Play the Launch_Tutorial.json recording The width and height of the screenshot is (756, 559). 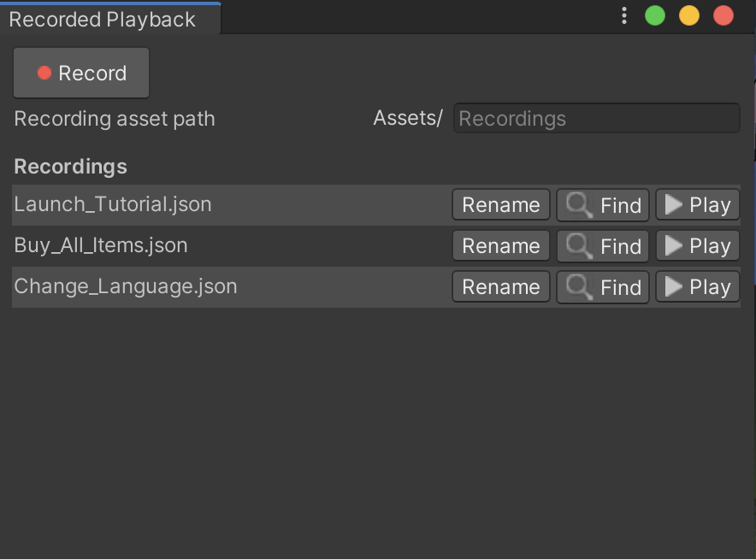697,205
